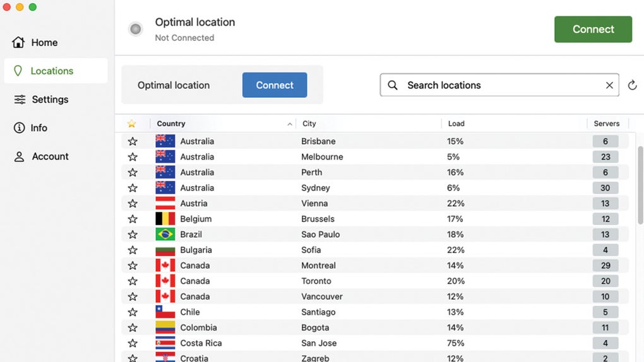
Task: Sort list by Servers column header
Action: click(x=606, y=124)
